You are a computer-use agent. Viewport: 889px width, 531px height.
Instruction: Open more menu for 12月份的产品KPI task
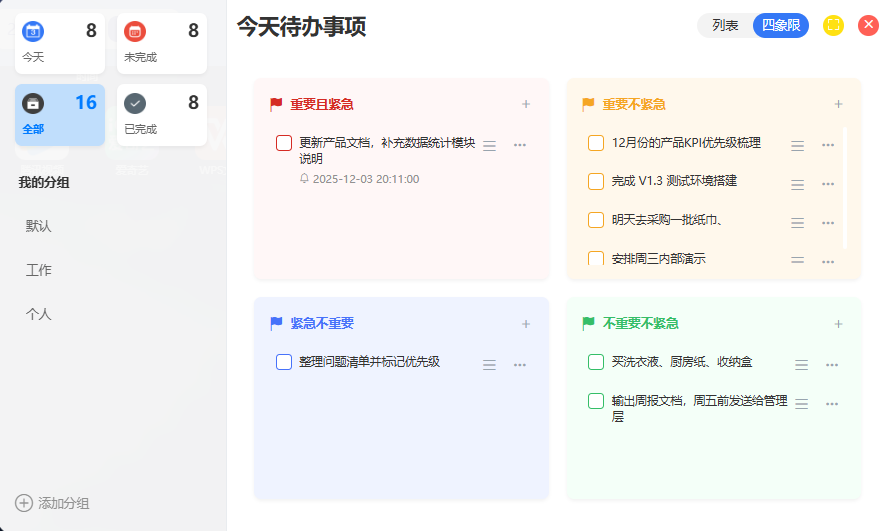828,145
